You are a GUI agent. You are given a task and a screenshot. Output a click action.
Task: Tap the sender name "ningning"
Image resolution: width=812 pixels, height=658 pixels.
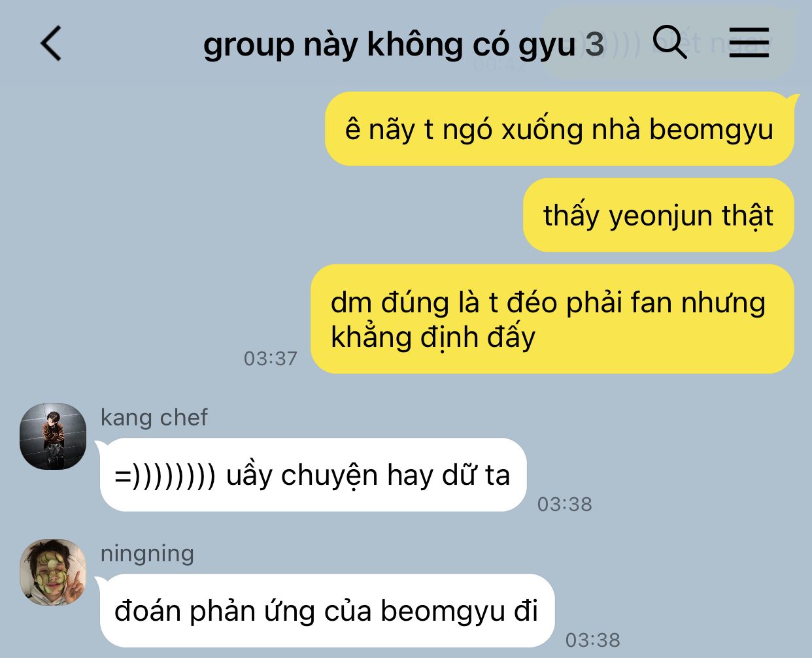pos(147,553)
